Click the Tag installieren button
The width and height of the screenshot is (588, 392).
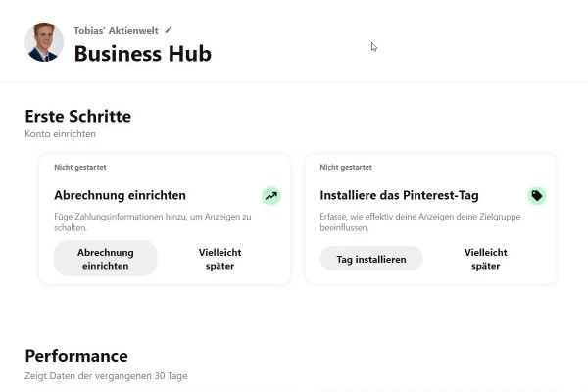tap(371, 259)
